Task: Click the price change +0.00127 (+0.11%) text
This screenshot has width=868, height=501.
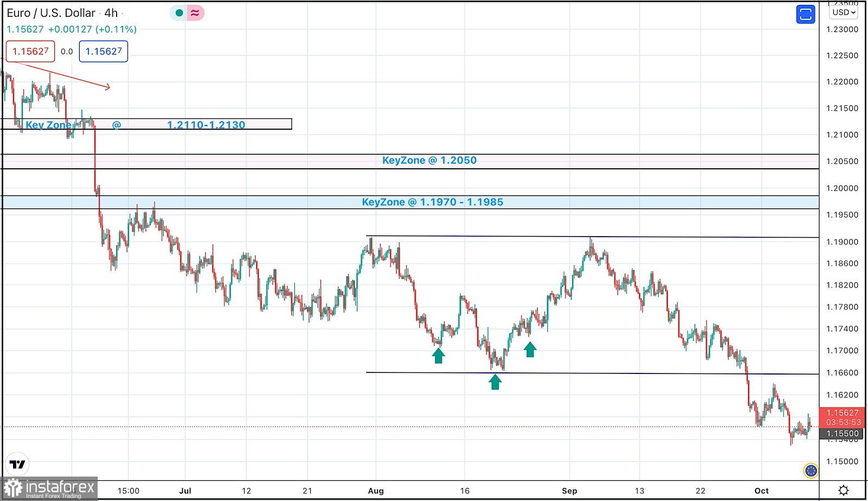Action: click(x=92, y=29)
